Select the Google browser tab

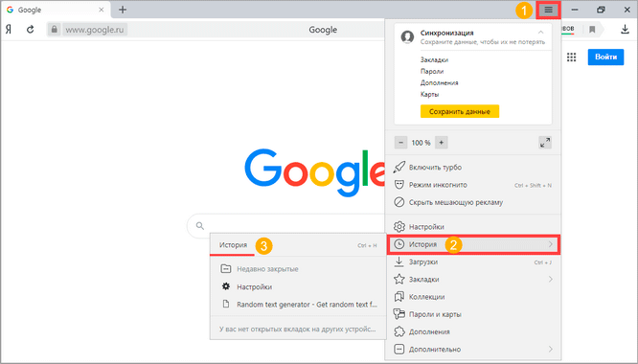click(57, 10)
